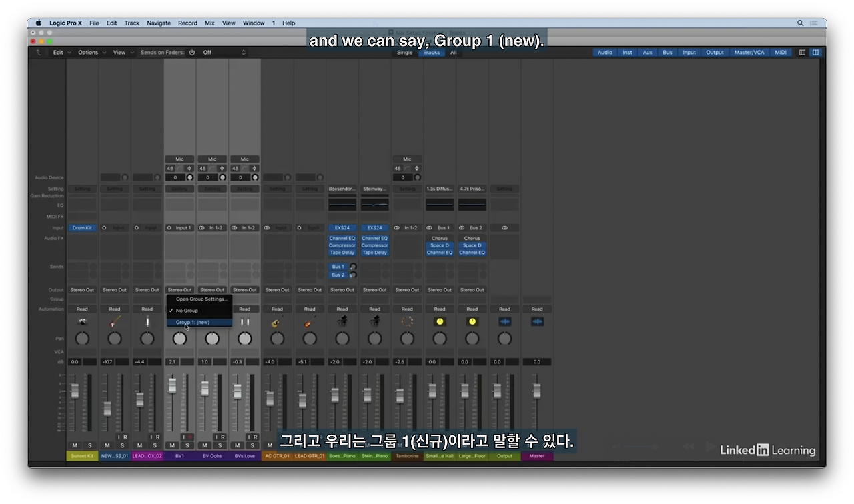Switch to wide channel strips view icon
The height and width of the screenshot is (504, 854).
tap(815, 52)
